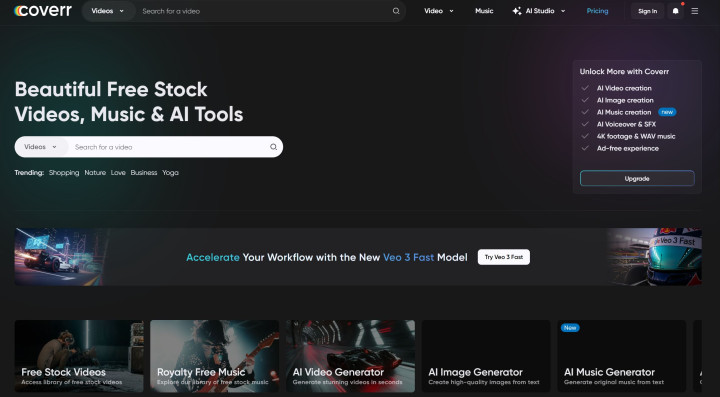Click the Unlock More with Coverr heading
Screen dimensions: 720x397
[x=624, y=72]
